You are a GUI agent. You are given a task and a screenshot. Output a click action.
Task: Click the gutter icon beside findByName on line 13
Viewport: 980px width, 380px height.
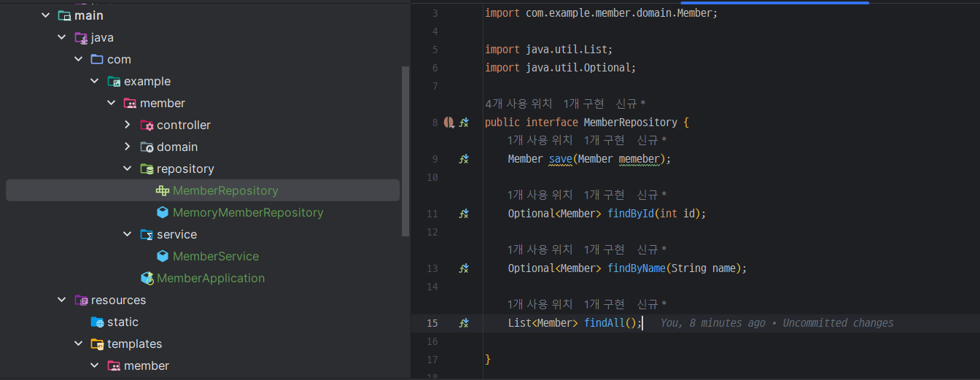tap(464, 268)
